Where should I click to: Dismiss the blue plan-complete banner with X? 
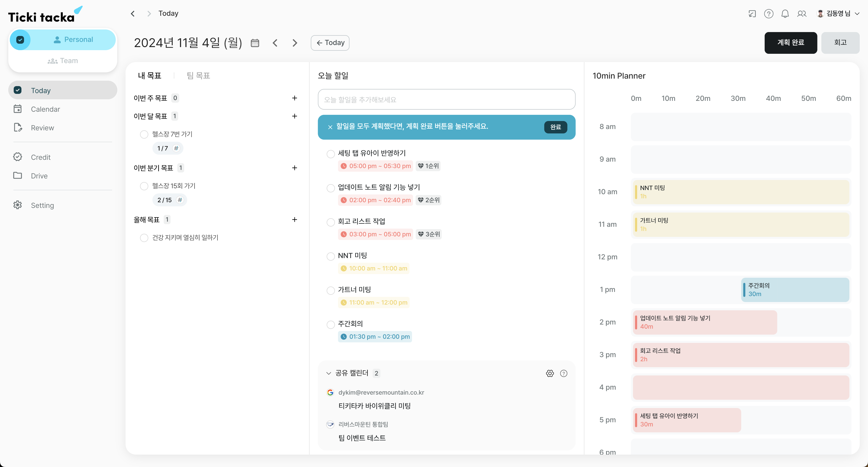click(x=330, y=127)
